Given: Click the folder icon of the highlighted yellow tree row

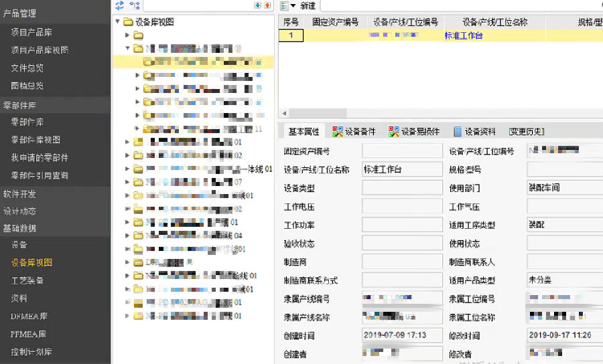Looking at the screenshot, I should tap(148, 62).
